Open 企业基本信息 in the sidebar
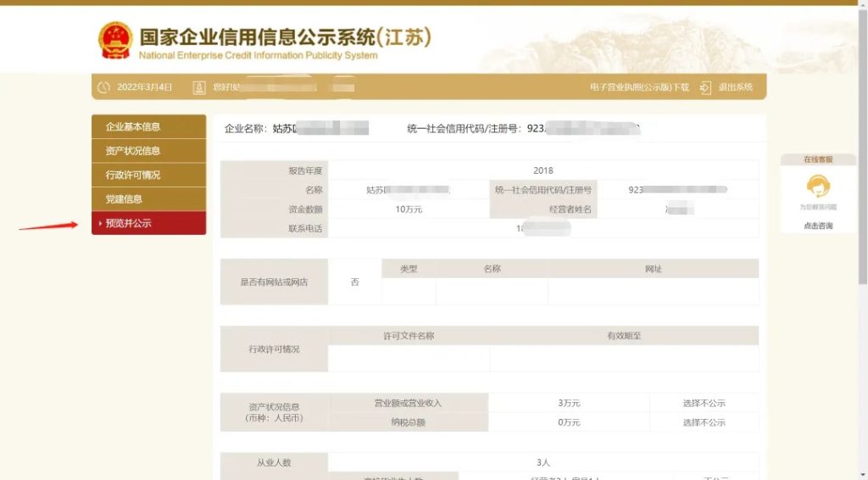This screenshot has width=868, height=480. [x=133, y=127]
